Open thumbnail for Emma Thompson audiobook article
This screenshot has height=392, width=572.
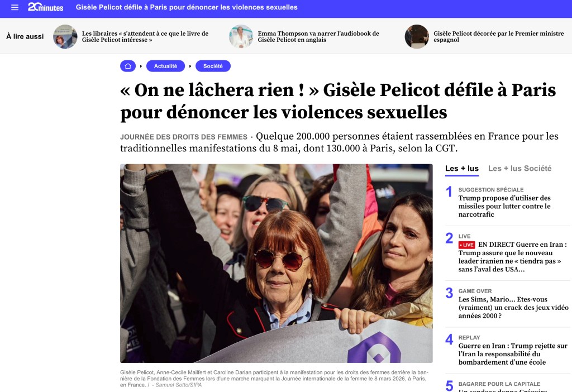coord(241,36)
